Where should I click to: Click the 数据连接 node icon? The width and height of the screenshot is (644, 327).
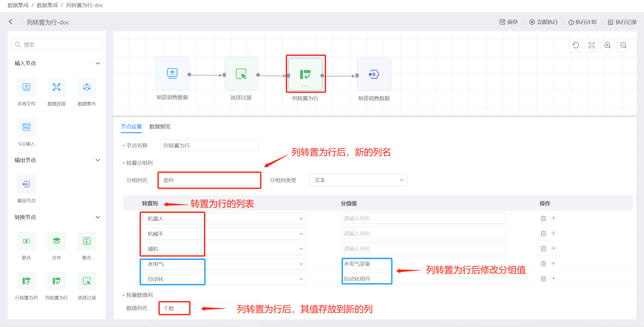(x=56, y=87)
